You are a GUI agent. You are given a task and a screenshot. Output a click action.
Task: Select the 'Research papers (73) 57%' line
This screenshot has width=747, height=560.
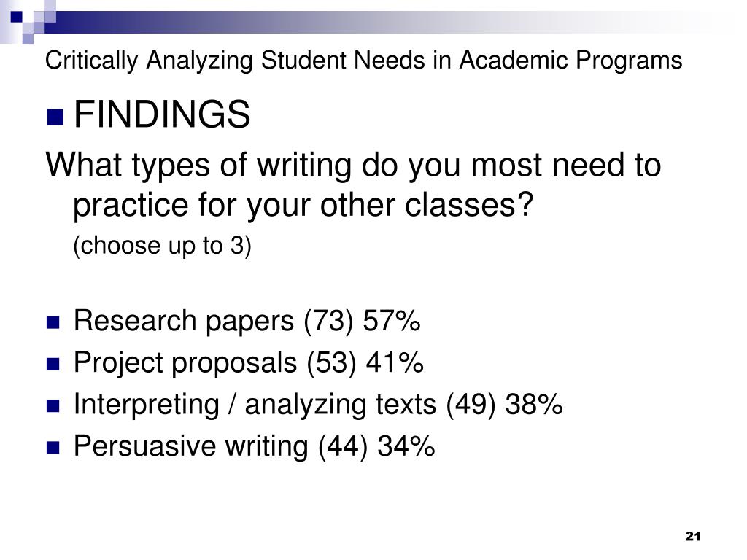pyautogui.click(x=247, y=321)
